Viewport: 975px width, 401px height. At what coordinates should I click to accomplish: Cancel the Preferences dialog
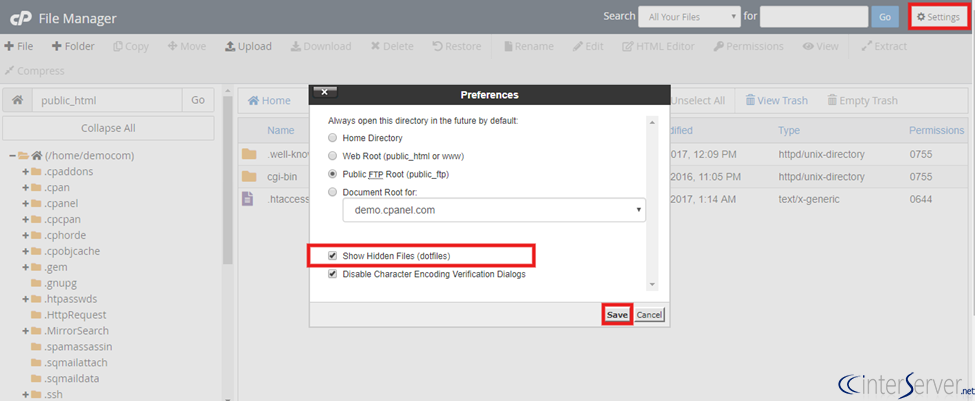coord(649,315)
